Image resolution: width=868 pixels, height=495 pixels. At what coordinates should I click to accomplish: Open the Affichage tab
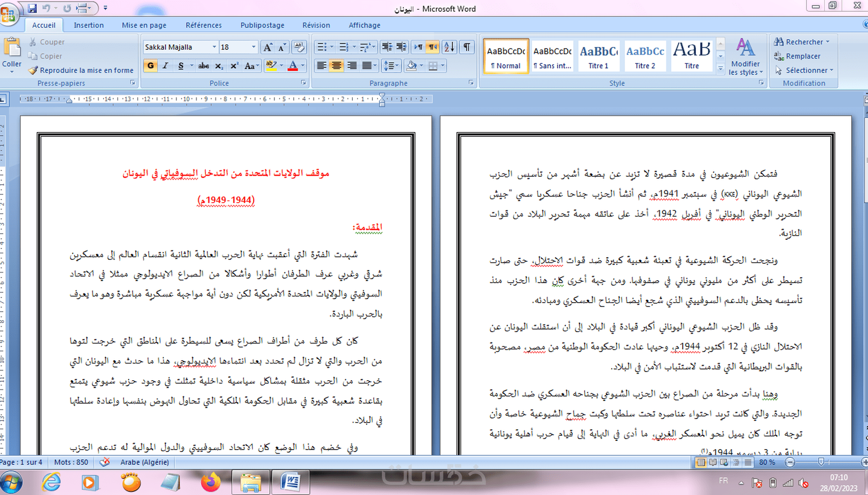[365, 25]
